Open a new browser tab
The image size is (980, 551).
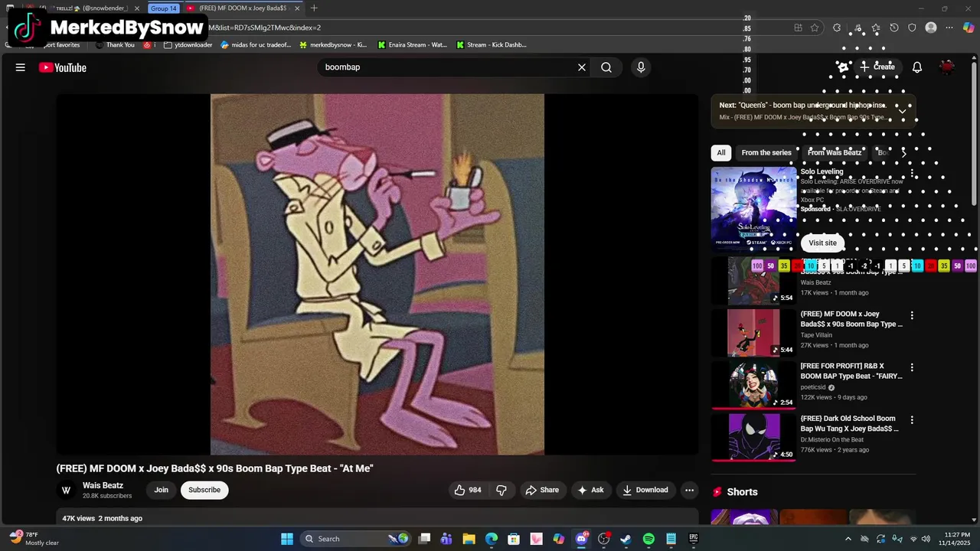pos(314,8)
